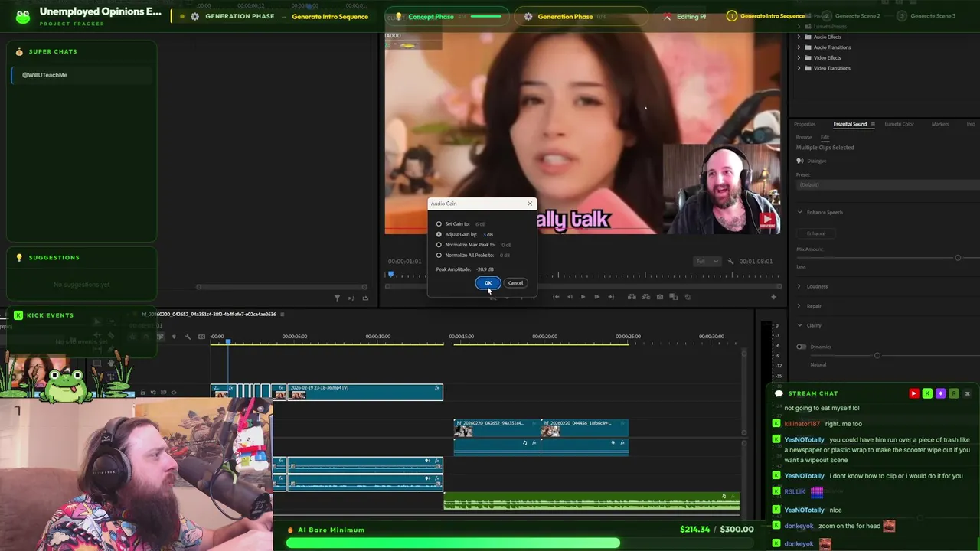The image size is (980, 551).
Task: Expand the Video Transitions folder
Action: point(799,68)
